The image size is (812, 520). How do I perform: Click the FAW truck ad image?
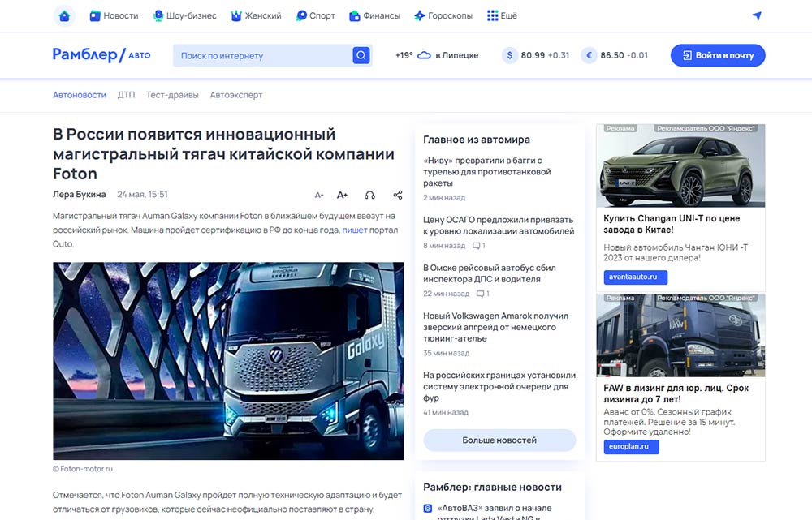[x=681, y=335]
